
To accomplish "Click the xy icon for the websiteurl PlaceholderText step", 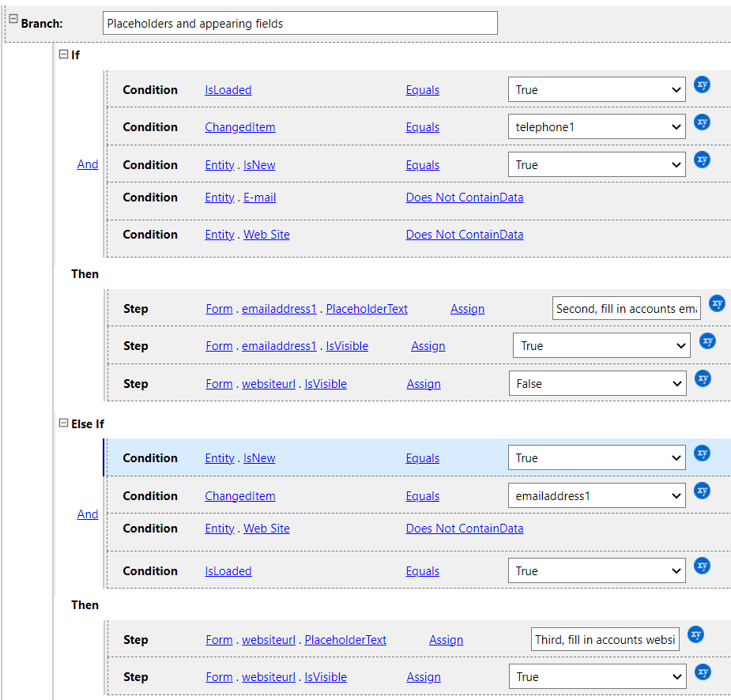I will (695, 634).
